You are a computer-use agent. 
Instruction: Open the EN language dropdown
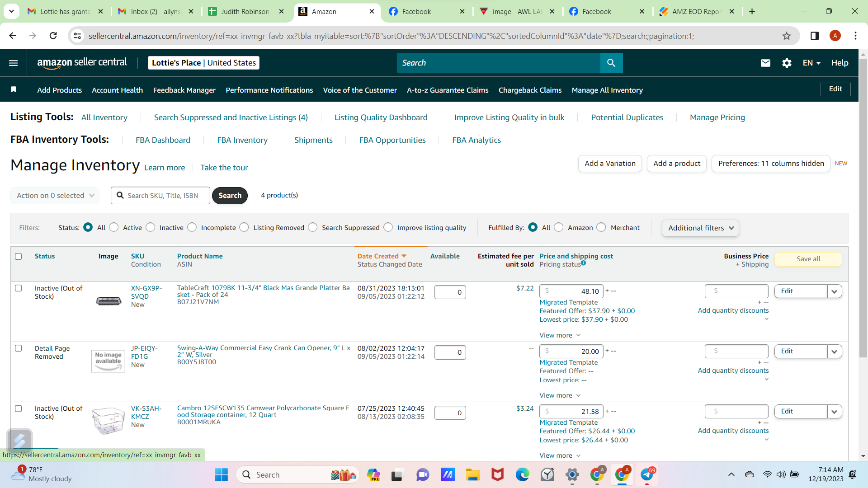(811, 63)
